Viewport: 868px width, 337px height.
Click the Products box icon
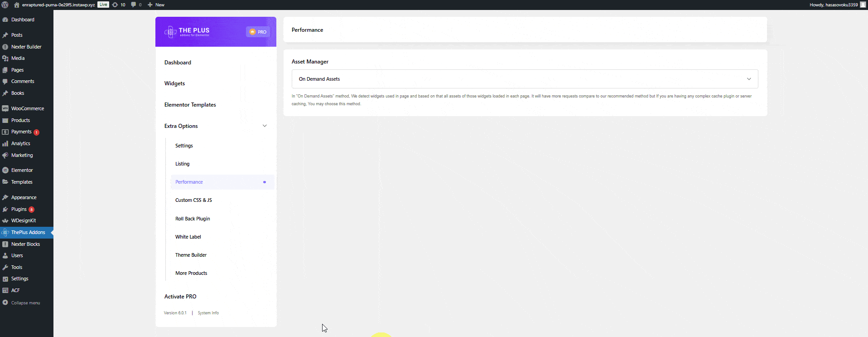click(x=5, y=121)
